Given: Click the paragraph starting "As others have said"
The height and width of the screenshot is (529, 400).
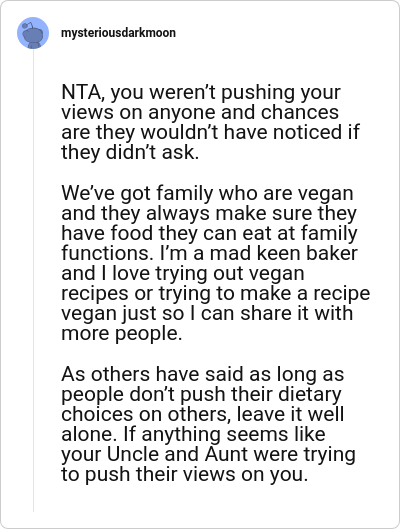Looking at the screenshot, I should pyautogui.click(x=208, y=424).
